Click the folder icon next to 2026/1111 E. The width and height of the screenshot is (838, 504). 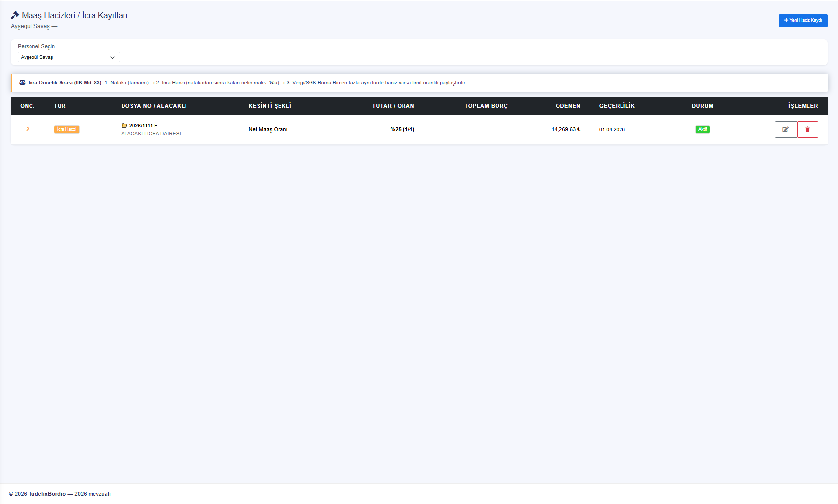[124, 126]
